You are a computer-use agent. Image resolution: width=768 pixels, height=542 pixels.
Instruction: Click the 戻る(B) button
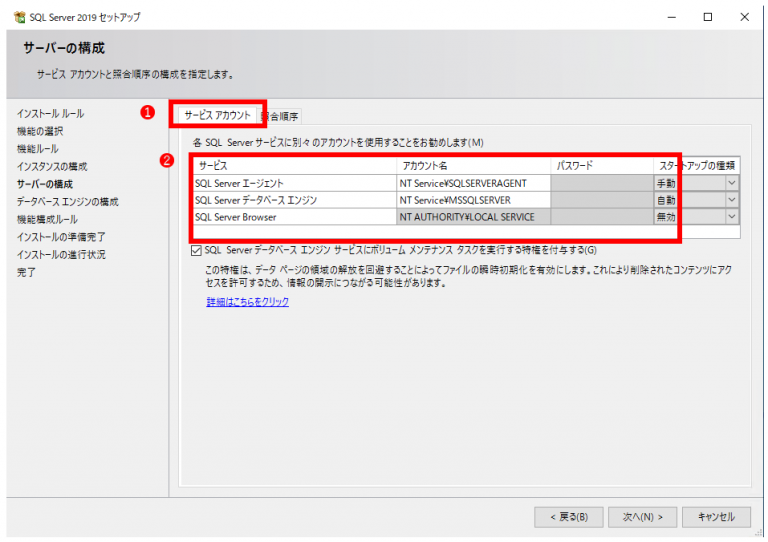(x=569, y=517)
